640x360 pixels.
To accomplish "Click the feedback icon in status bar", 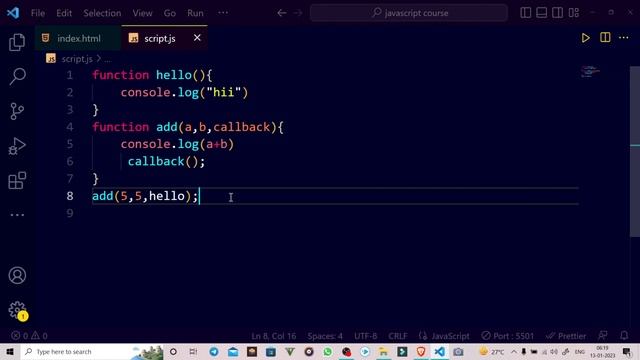I will (x=602, y=336).
